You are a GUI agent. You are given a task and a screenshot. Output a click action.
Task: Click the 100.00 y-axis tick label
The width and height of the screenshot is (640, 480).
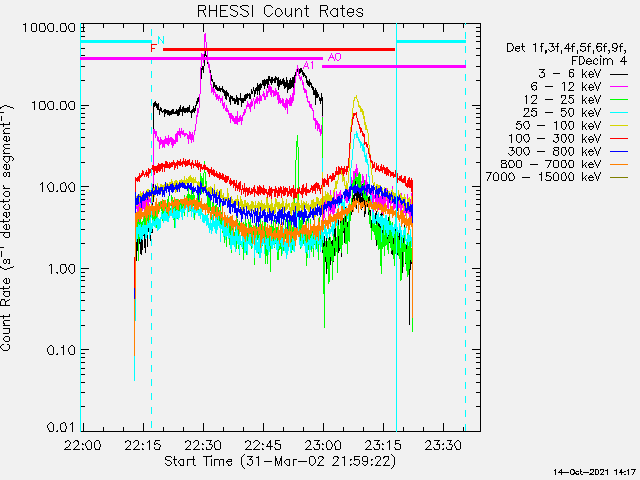pyautogui.click(x=53, y=106)
